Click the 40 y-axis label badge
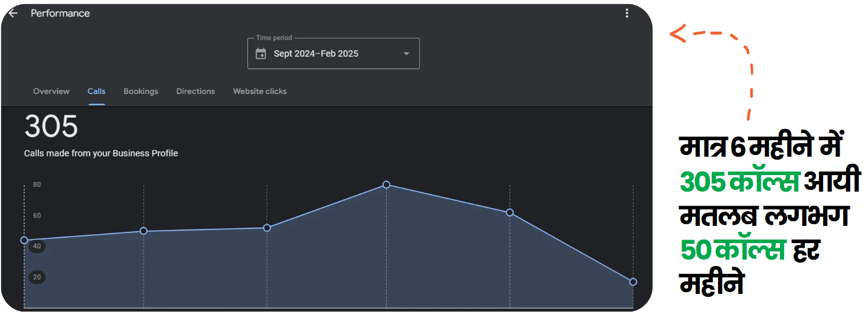 [x=37, y=247]
